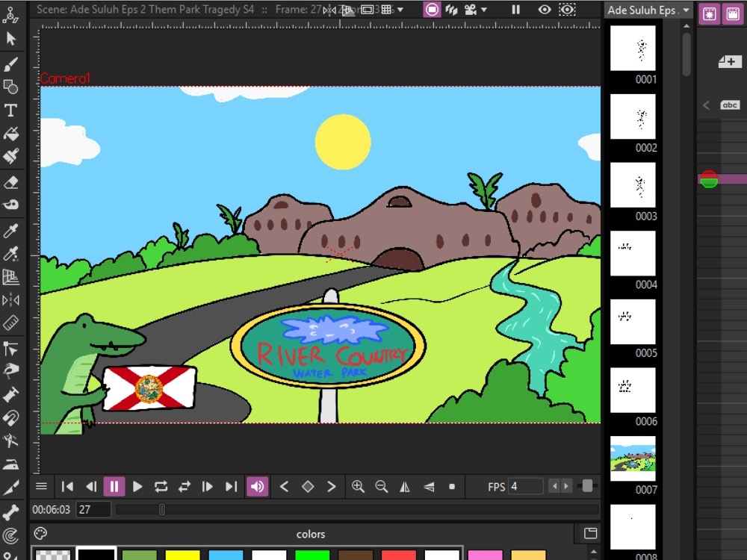The image size is (747, 560).
Task: Select the Pinch tool
Action: point(10,371)
